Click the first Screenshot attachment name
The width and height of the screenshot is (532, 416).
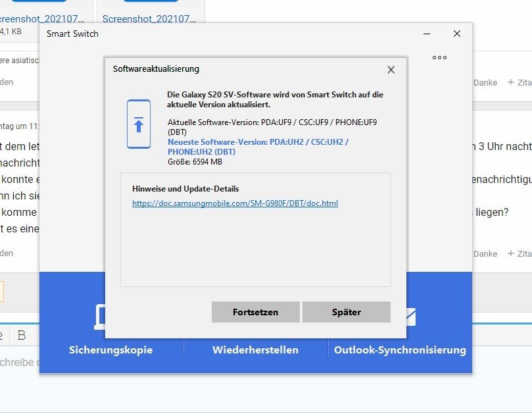(x=41, y=19)
